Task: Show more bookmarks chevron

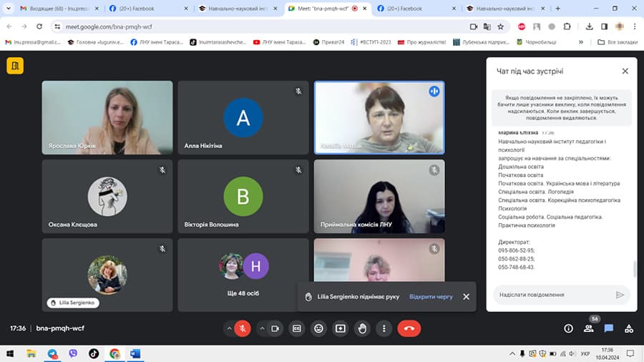Action: (581, 42)
